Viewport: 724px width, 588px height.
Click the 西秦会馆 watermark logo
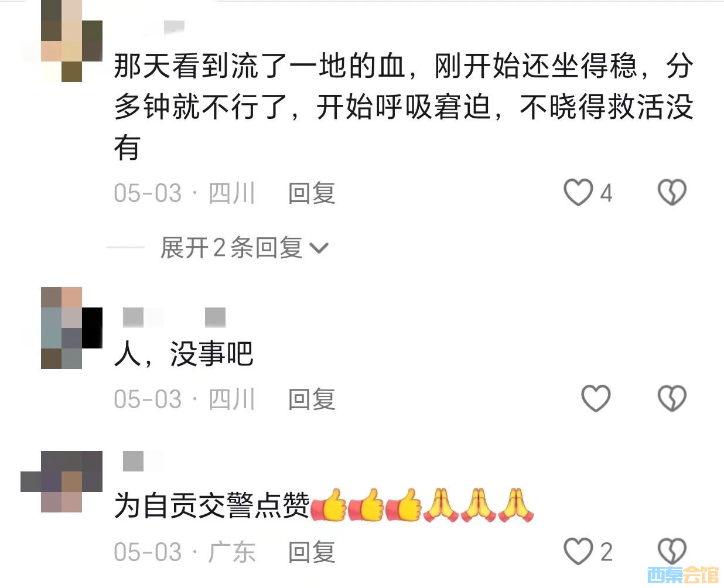pyautogui.click(x=683, y=575)
